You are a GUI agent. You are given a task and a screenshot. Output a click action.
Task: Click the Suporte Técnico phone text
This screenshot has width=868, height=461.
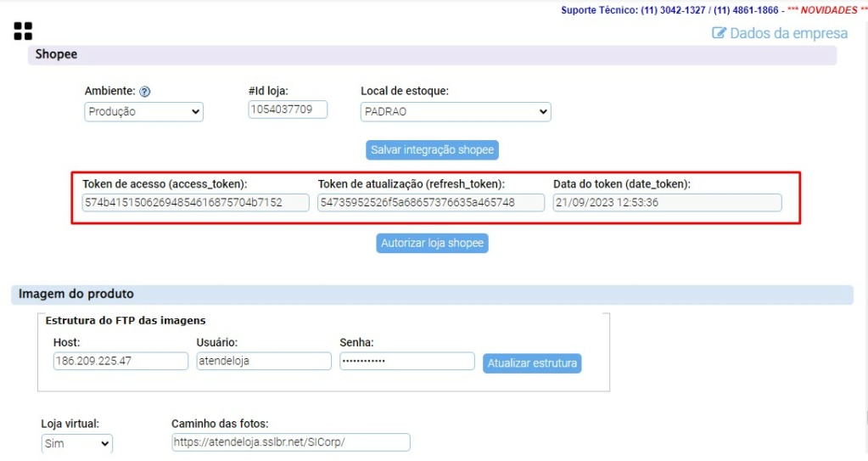(x=669, y=10)
